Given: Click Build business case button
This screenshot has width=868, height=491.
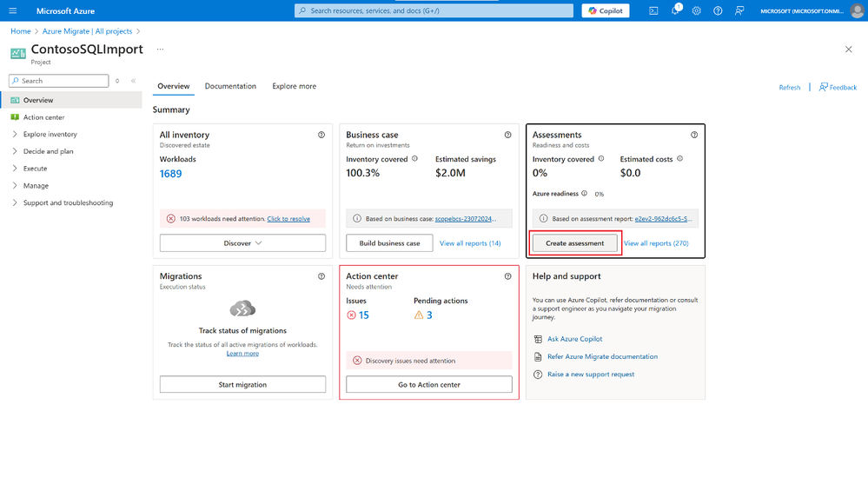Looking at the screenshot, I should 389,243.
